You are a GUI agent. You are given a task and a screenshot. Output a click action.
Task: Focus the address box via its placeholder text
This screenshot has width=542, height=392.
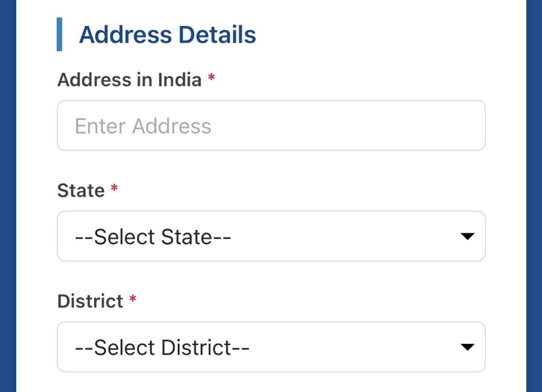(143, 126)
